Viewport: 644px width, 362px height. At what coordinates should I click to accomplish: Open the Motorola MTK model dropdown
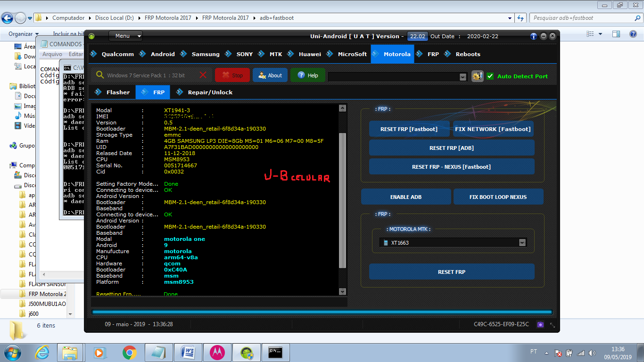[x=522, y=243]
